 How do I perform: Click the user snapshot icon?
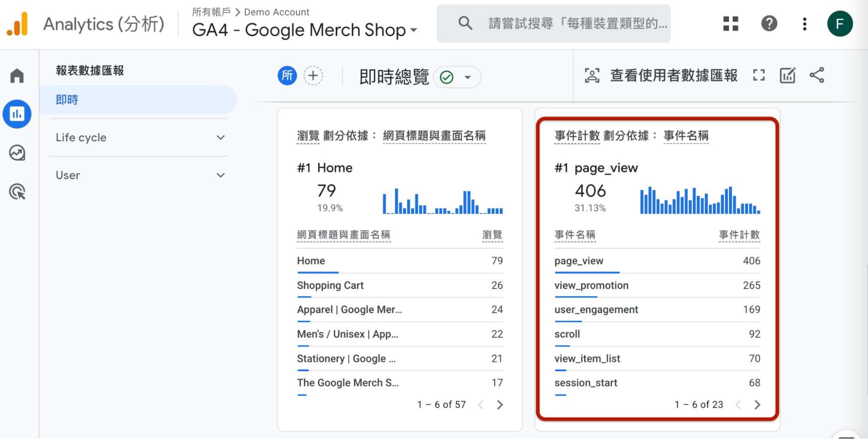pyautogui.click(x=592, y=76)
